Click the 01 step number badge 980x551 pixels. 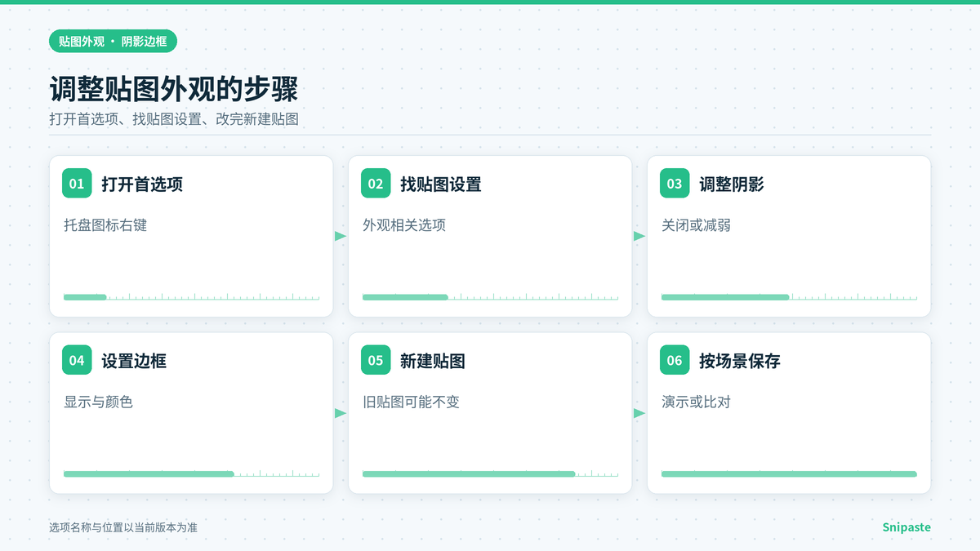tap(77, 184)
